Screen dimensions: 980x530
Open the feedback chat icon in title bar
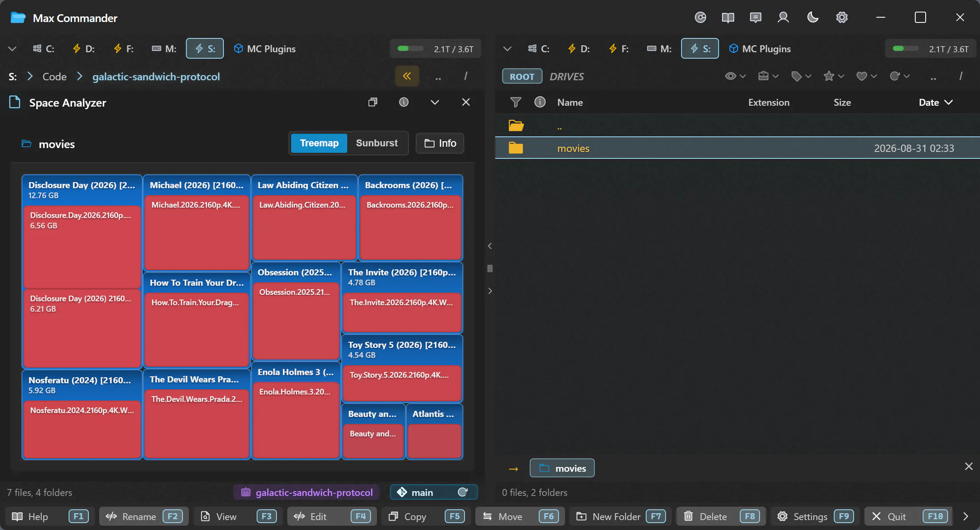(755, 18)
